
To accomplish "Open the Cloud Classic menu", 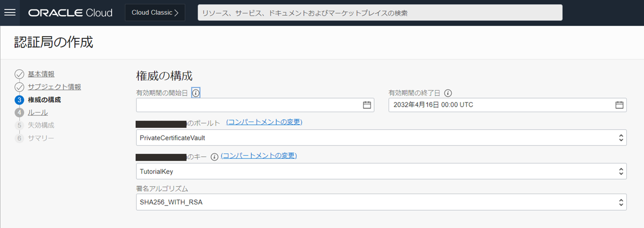I will [155, 13].
